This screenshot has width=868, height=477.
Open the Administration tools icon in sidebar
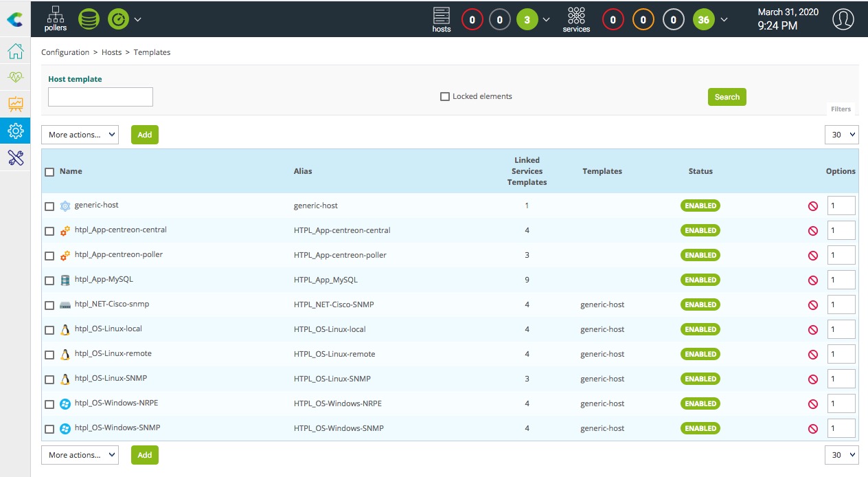15,157
